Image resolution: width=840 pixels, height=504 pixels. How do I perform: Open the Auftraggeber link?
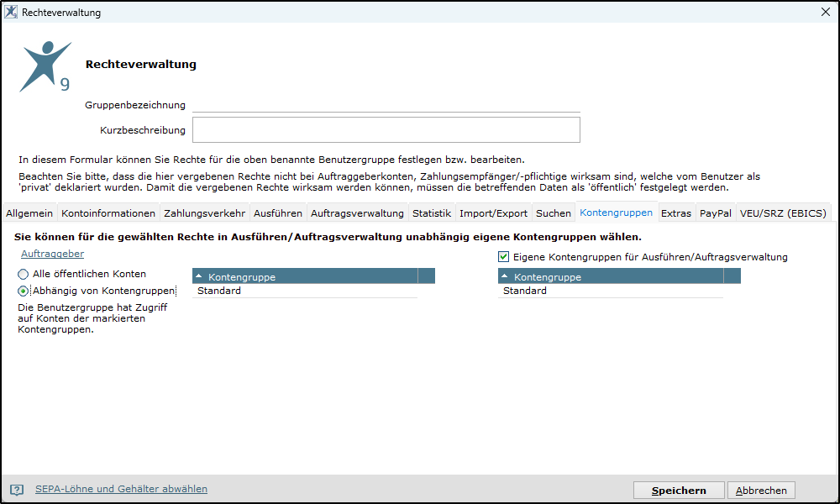pyautogui.click(x=52, y=254)
